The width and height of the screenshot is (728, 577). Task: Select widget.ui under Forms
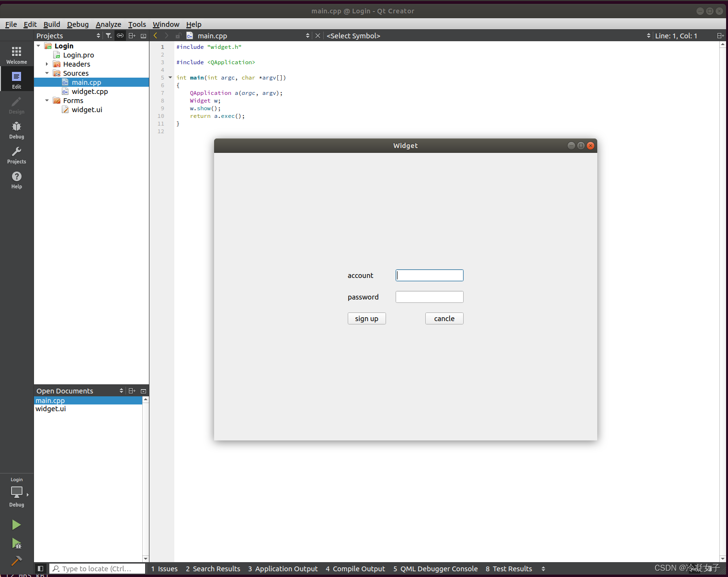[x=87, y=110]
